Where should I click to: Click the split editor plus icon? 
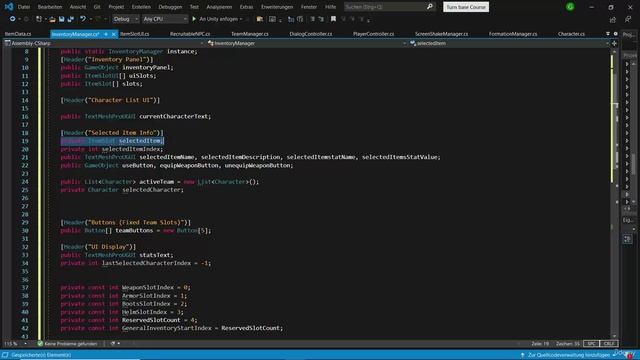(x=614, y=43)
